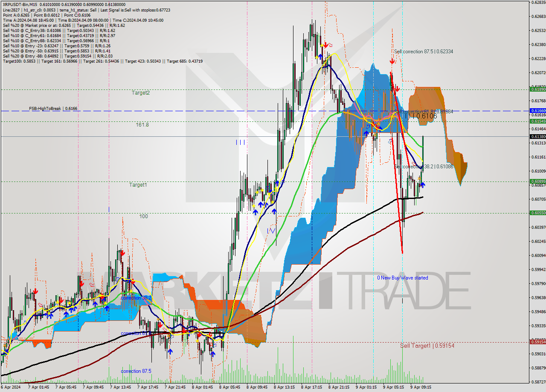Click the 0.62835 price axis value
Image resolution: width=546 pixels, height=392 pixels.
point(538,3)
